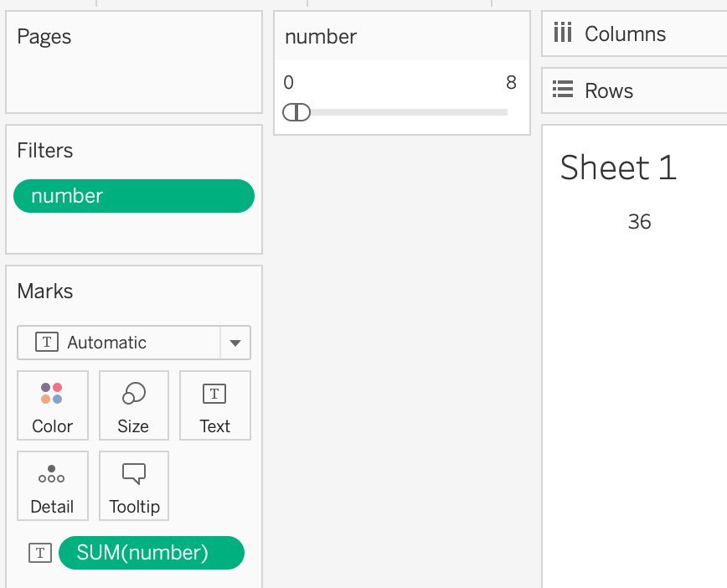Click the Pages shelf label
The image size is (727, 588).
pyautogui.click(x=44, y=37)
